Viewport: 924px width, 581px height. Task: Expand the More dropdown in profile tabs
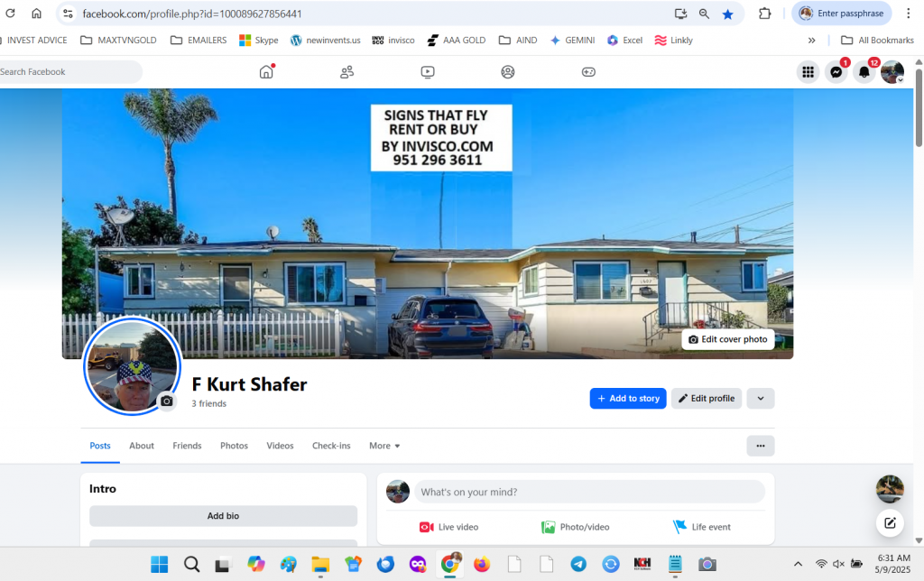coord(384,446)
